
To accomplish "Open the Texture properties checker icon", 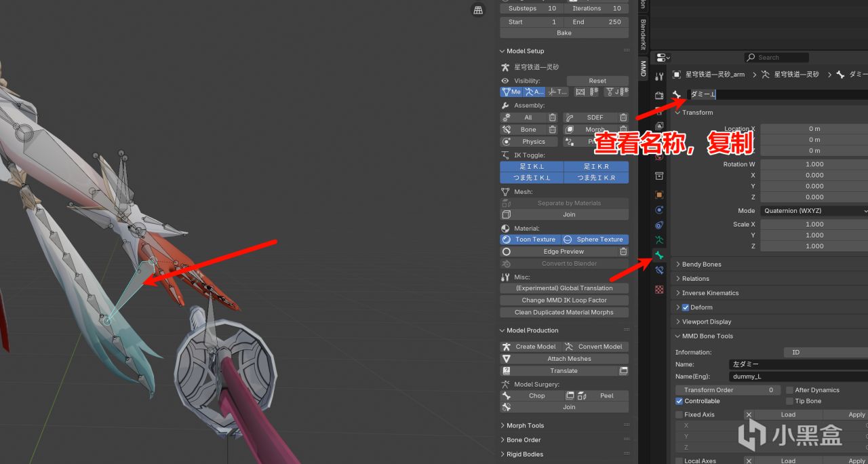I will (659, 290).
